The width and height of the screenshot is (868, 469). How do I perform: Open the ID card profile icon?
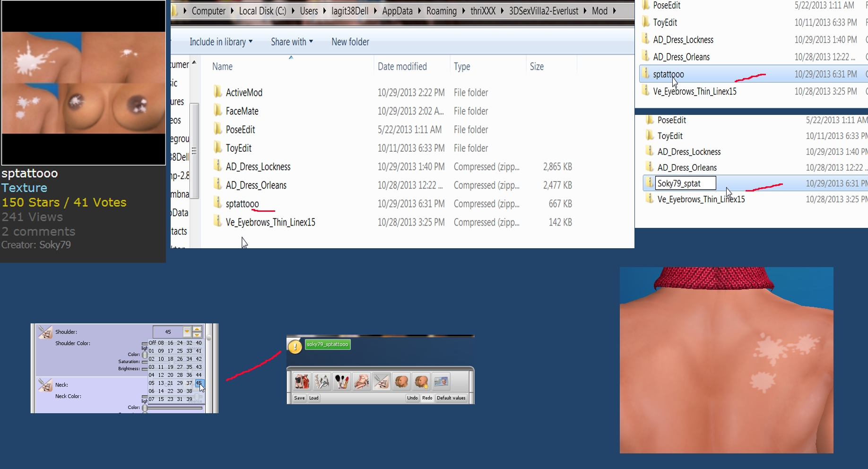coord(441,381)
